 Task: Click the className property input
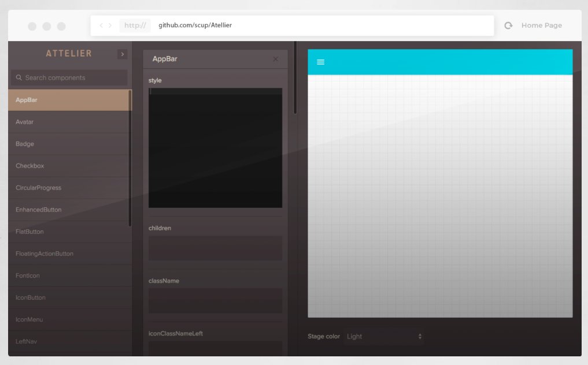tap(215, 300)
